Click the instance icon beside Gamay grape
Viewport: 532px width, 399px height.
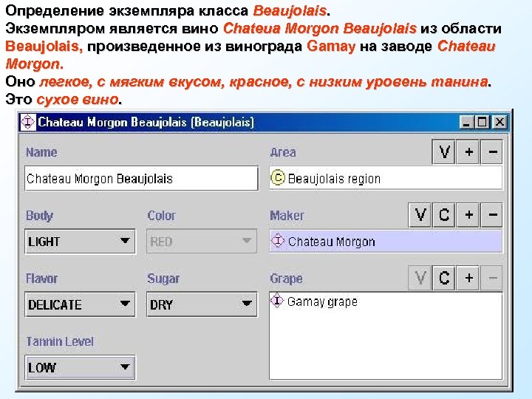277,301
